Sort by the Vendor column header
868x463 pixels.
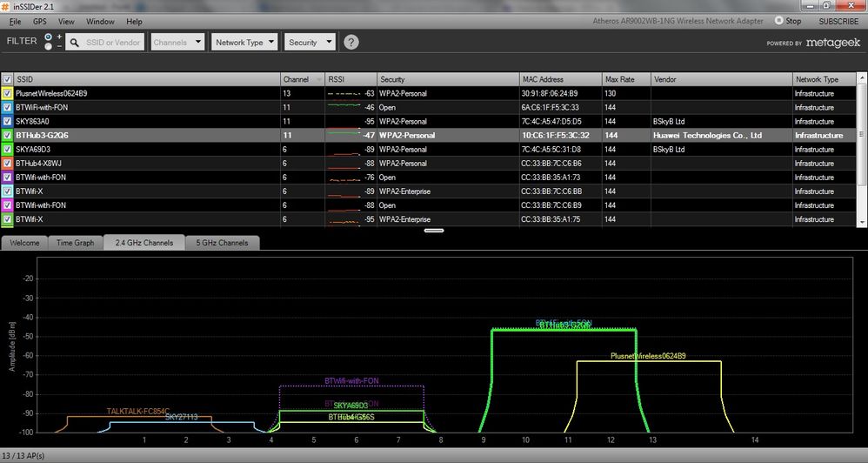coord(721,80)
